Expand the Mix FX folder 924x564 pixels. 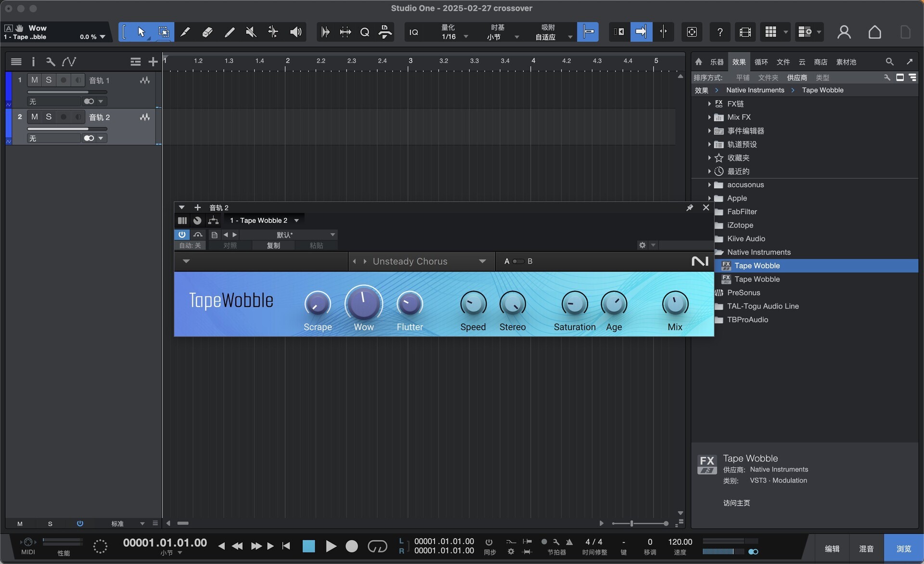709,117
